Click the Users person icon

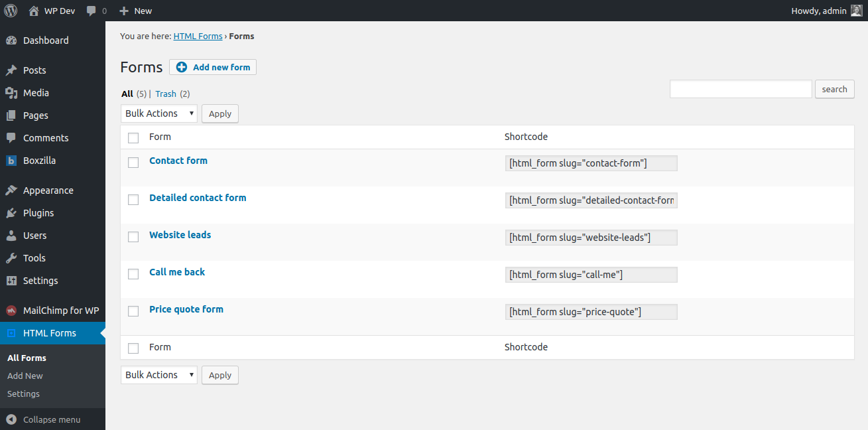pos(11,236)
